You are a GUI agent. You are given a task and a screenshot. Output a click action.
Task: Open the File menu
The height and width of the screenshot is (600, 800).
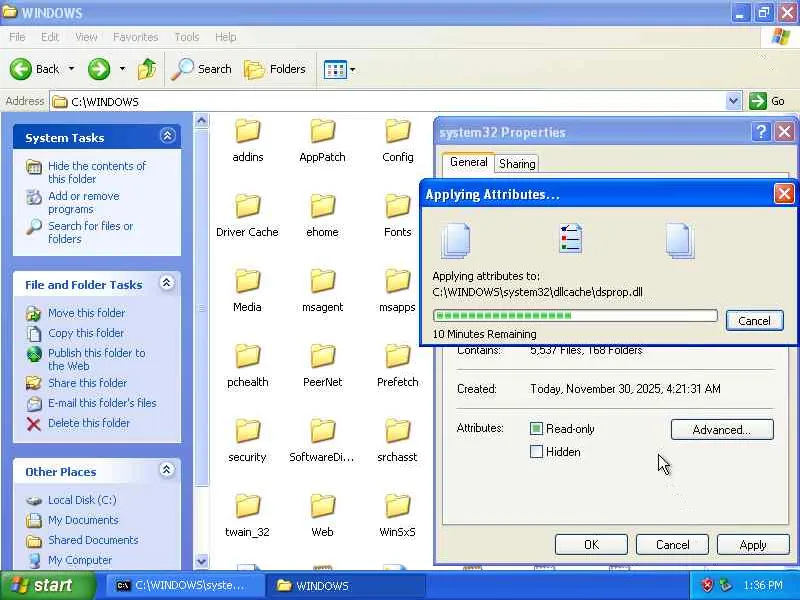click(17, 37)
